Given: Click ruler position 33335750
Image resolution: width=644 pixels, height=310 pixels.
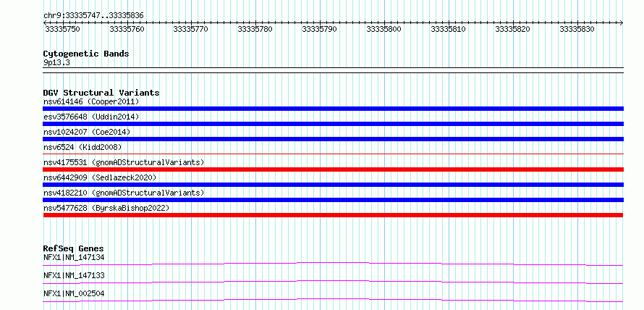Looking at the screenshot, I should pyautogui.click(x=63, y=29).
